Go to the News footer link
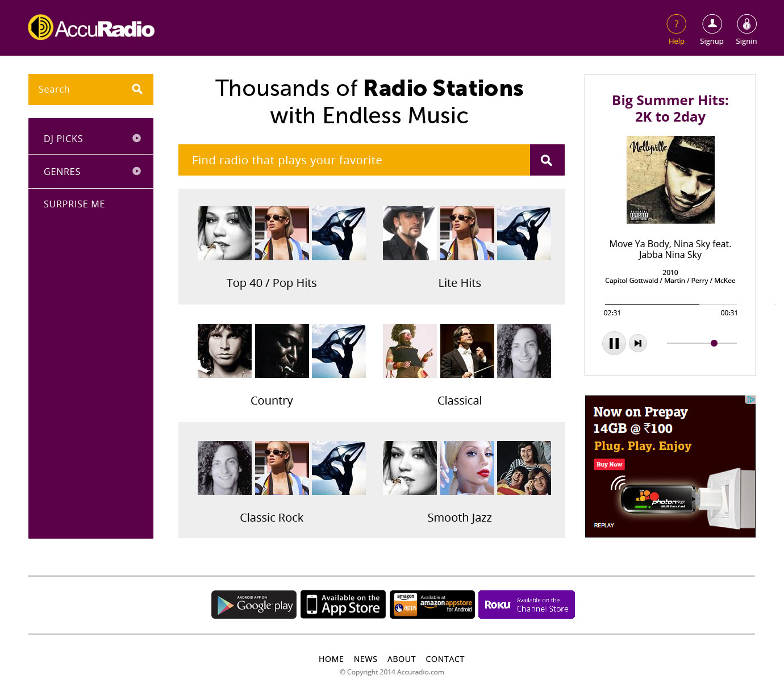This screenshot has height=700, width=784. pos(365,659)
